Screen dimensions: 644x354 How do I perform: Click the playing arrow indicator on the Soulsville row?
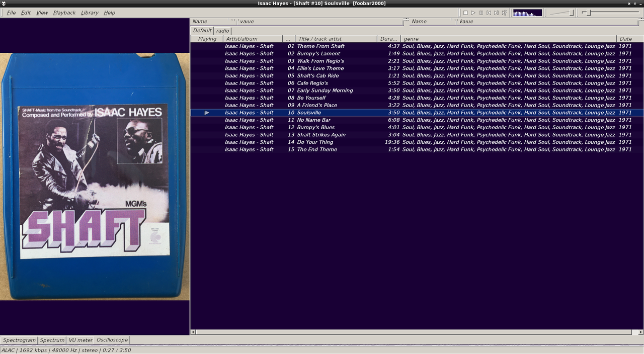[x=207, y=113]
